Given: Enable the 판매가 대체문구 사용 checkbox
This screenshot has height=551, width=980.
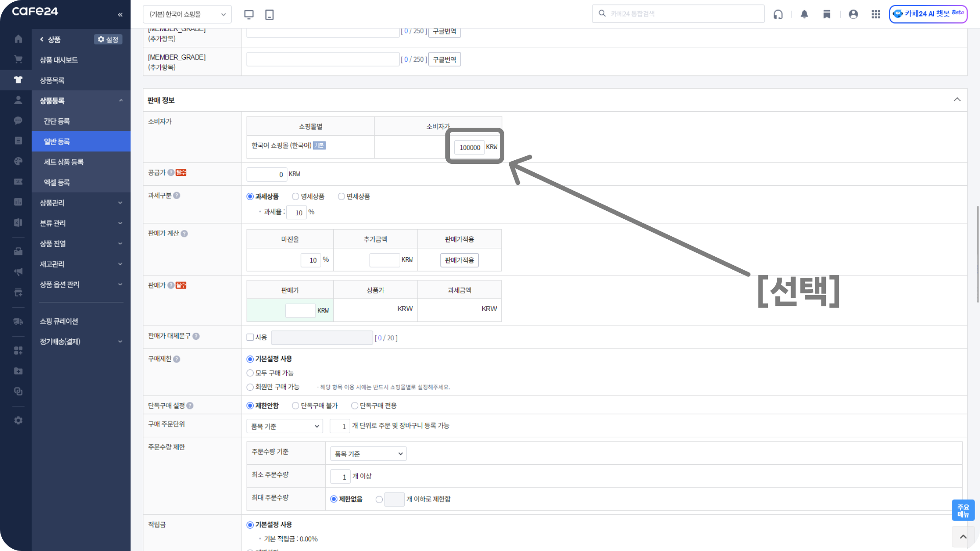Looking at the screenshot, I should (250, 337).
